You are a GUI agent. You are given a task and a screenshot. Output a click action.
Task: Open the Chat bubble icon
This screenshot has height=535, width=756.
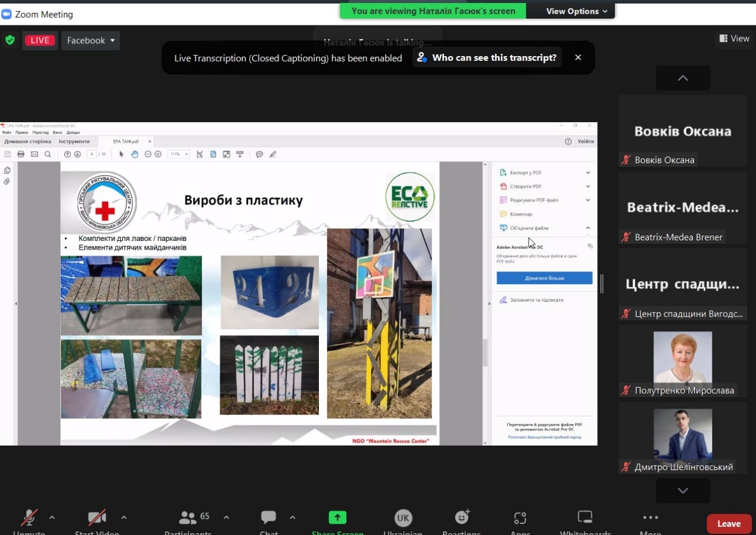pyautogui.click(x=269, y=518)
